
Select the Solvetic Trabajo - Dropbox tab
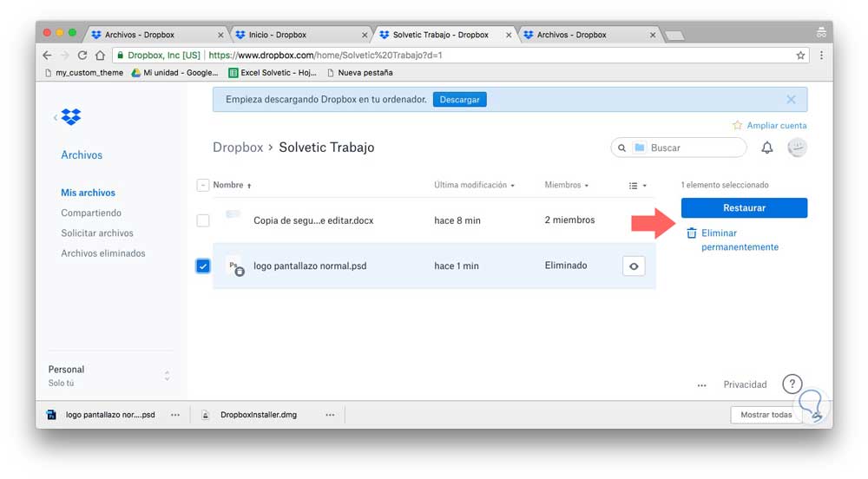(444, 35)
